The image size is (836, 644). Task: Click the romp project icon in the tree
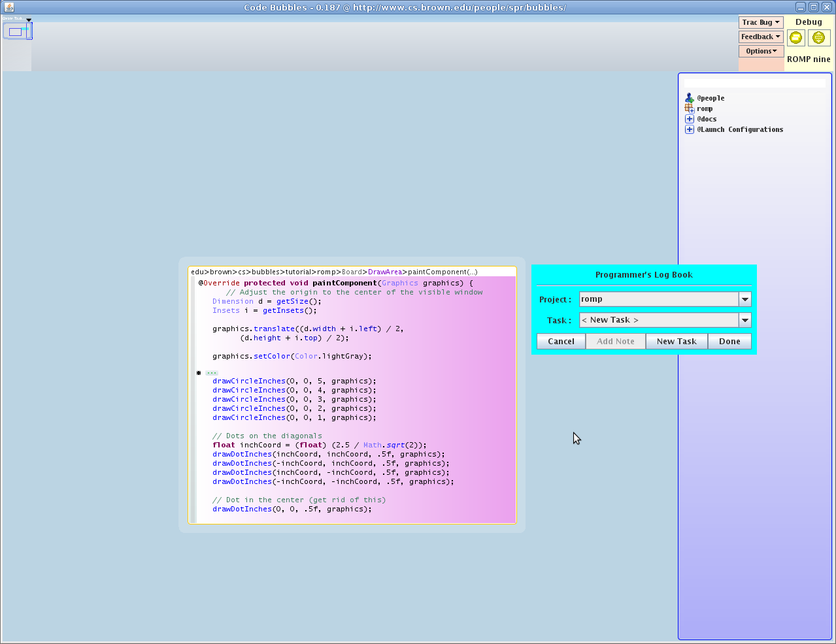click(689, 108)
